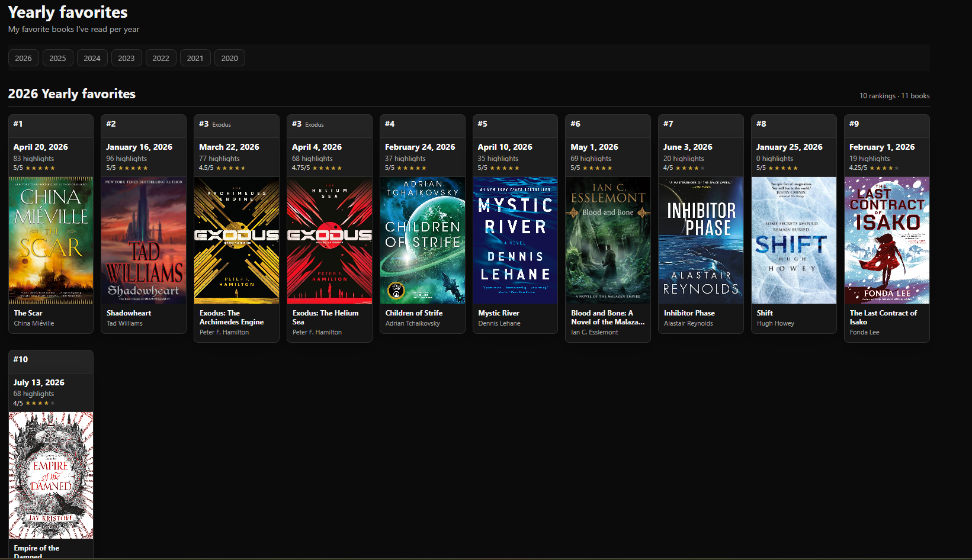Click the title text 'Children of Strife'
Image resolution: width=972 pixels, height=560 pixels.
click(414, 313)
